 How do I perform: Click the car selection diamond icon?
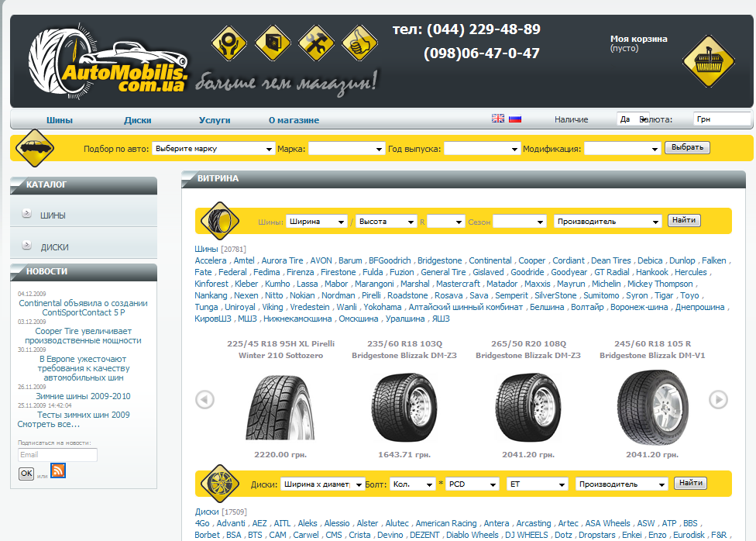point(34,148)
